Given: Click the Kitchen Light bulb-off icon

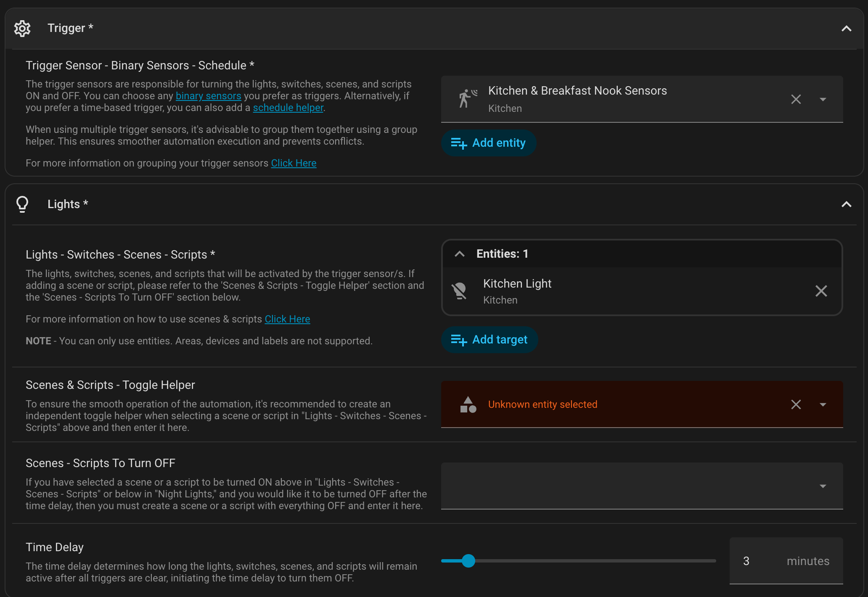Looking at the screenshot, I should click(x=459, y=291).
